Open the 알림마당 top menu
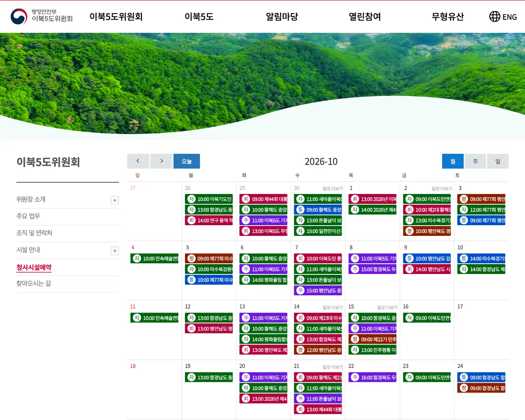Screen dimensions: 525x420 coord(282,16)
